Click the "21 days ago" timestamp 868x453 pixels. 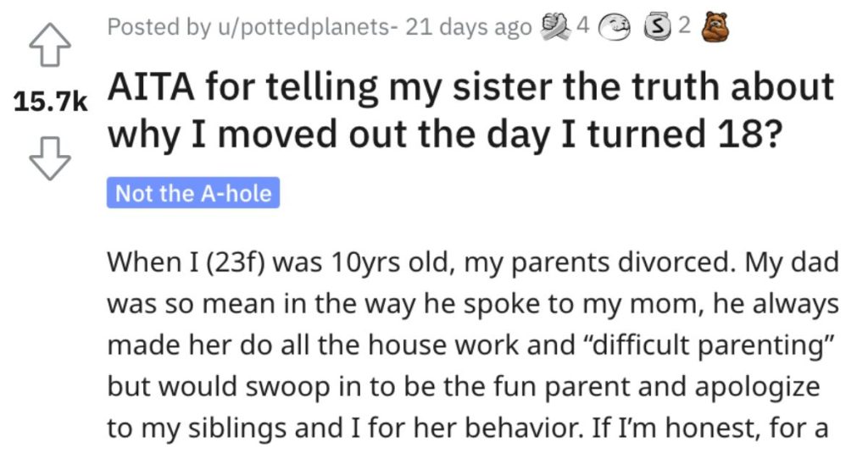(x=469, y=27)
